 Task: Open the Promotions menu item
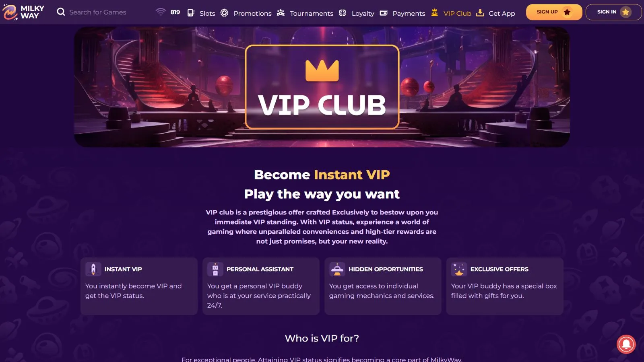click(252, 13)
